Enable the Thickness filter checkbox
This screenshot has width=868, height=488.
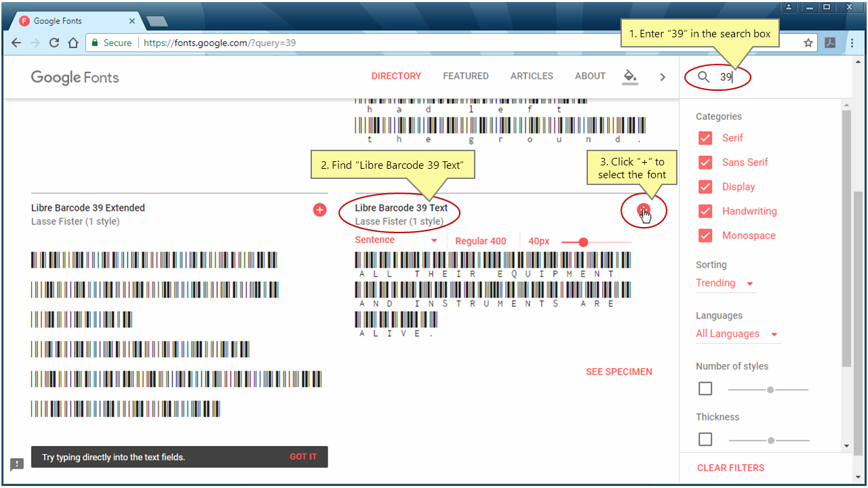(705, 439)
